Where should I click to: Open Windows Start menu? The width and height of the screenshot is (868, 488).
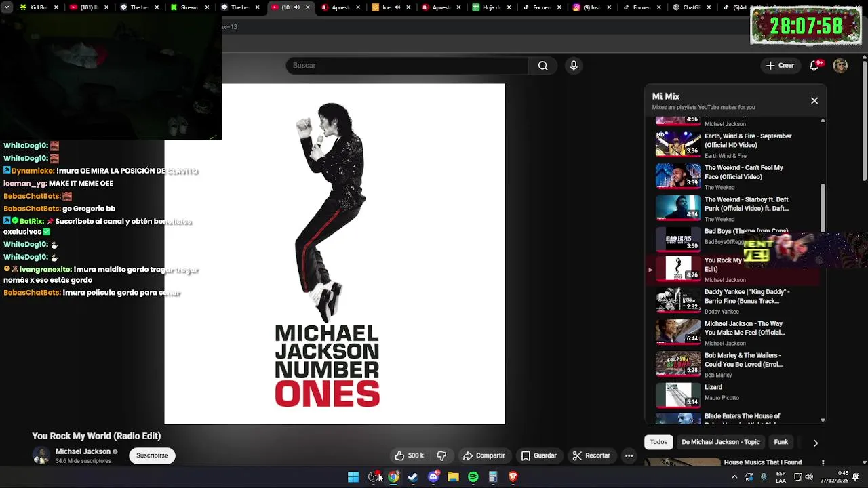point(353,477)
